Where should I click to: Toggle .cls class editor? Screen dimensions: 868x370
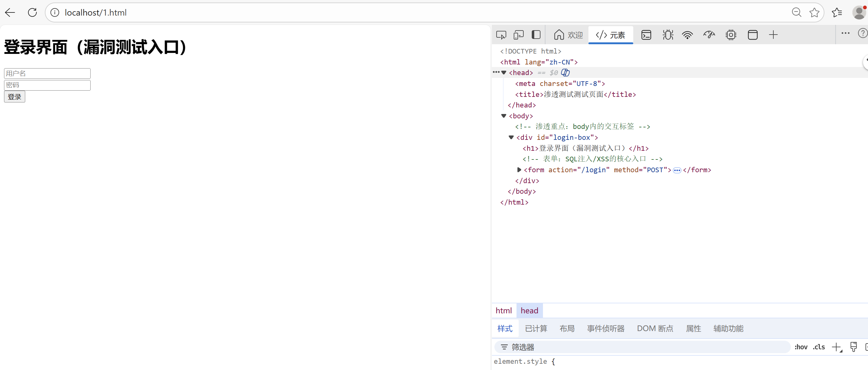(818, 347)
